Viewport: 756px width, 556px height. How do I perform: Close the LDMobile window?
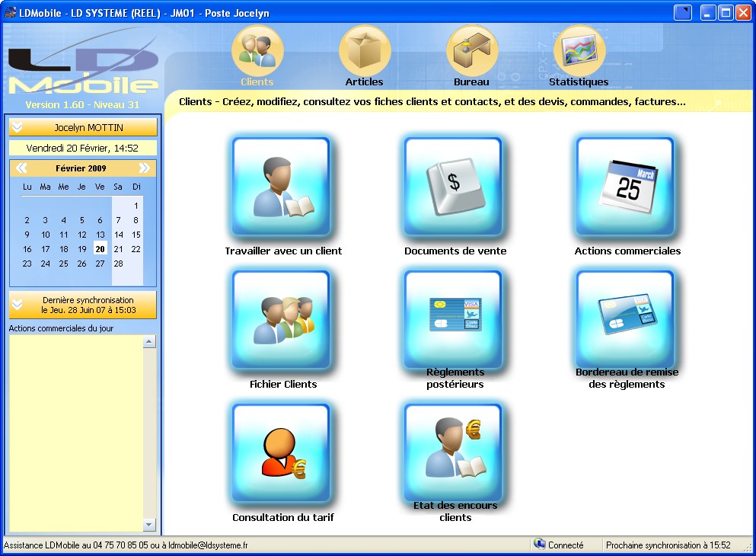743,12
